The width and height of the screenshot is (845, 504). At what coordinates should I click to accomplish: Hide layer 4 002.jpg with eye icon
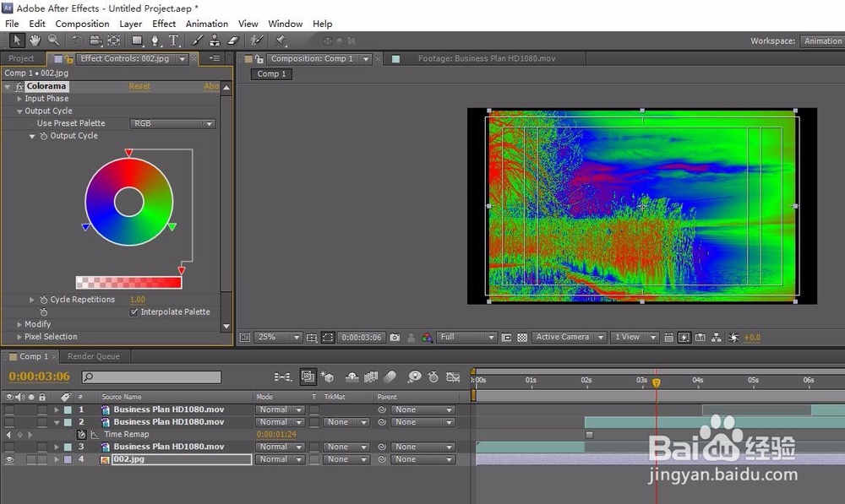(9, 459)
